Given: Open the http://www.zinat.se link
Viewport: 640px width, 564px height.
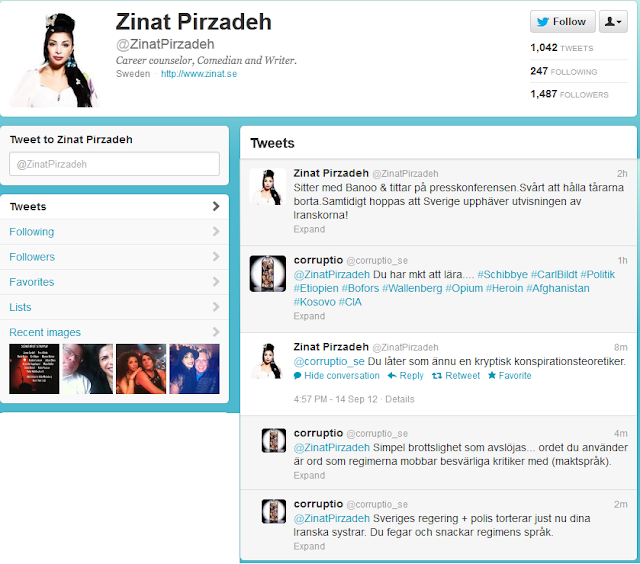Looking at the screenshot, I should (199, 74).
